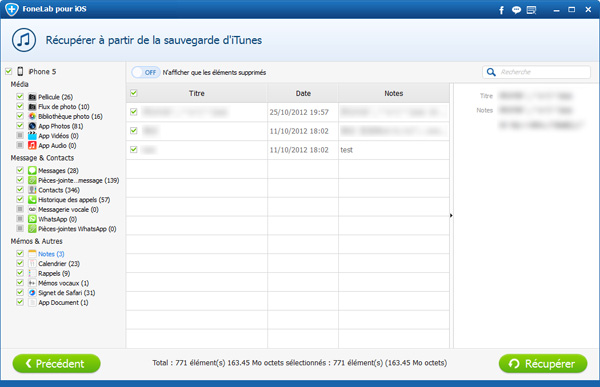The width and height of the screenshot is (600, 387).
Task: Click the search magnifier icon
Action: [x=491, y=72]
